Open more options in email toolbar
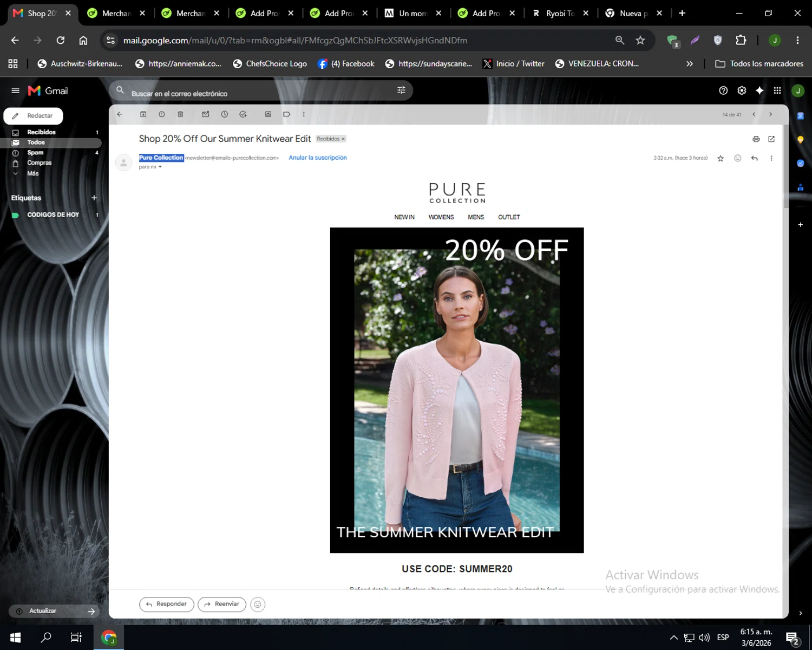812x650 pixels. [x=304, y=114]
